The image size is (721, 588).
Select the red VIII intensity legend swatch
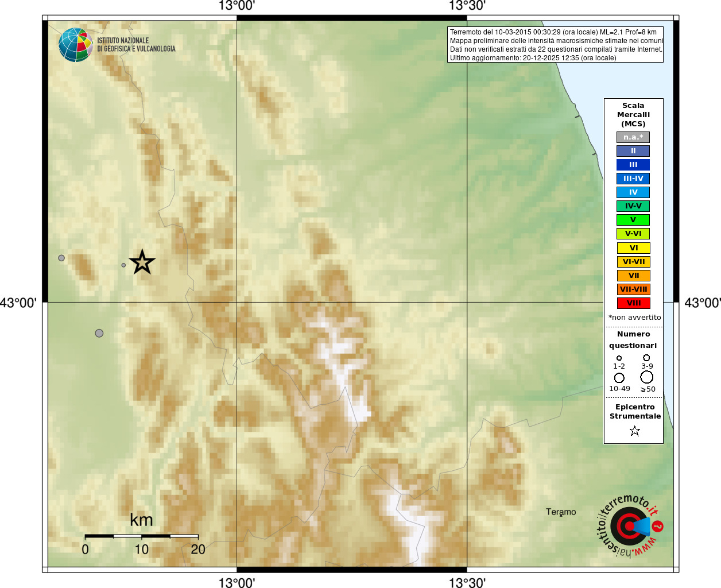[633, 303]
